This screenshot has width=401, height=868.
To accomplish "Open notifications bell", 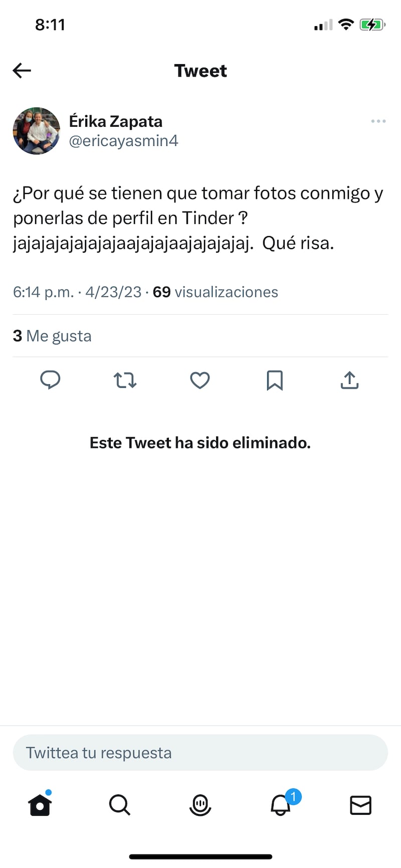I will 281,805.
